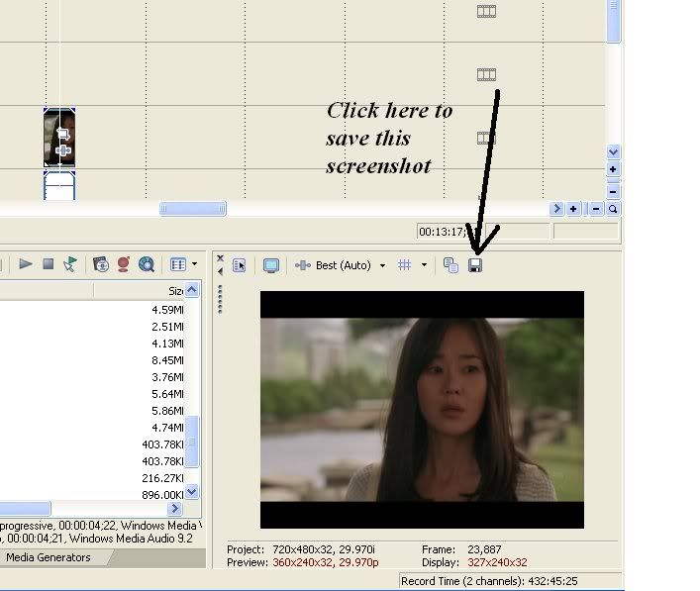Screen dimensions: 700x591
Task: Close the video preview window with X
Action: pos(220,258)
